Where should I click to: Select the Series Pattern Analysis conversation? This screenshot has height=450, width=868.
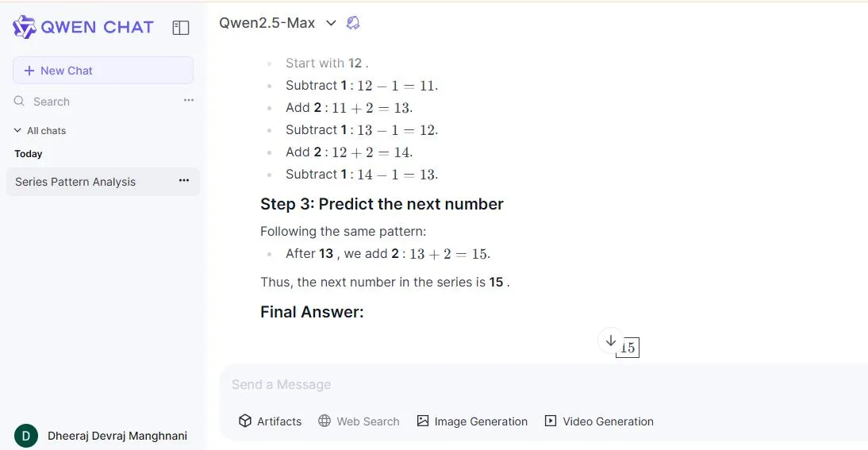click(x=75, y=182)
